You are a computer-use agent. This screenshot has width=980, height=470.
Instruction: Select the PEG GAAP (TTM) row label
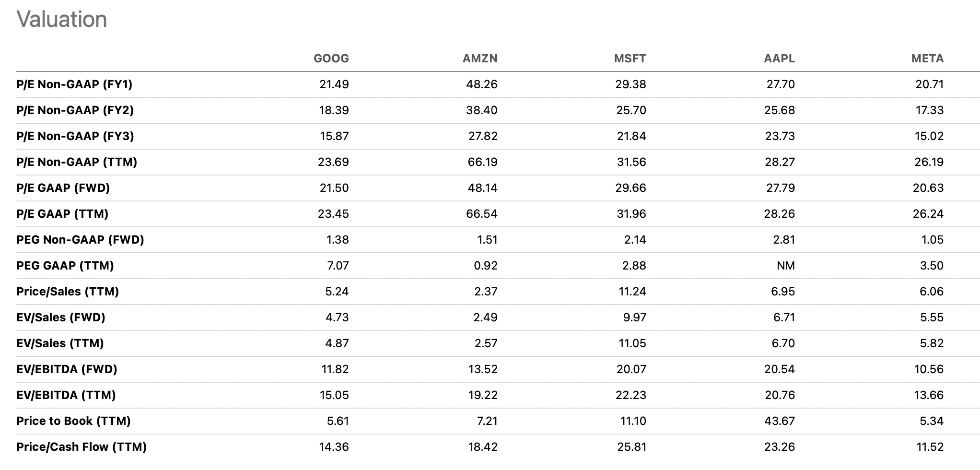point(65,266)
